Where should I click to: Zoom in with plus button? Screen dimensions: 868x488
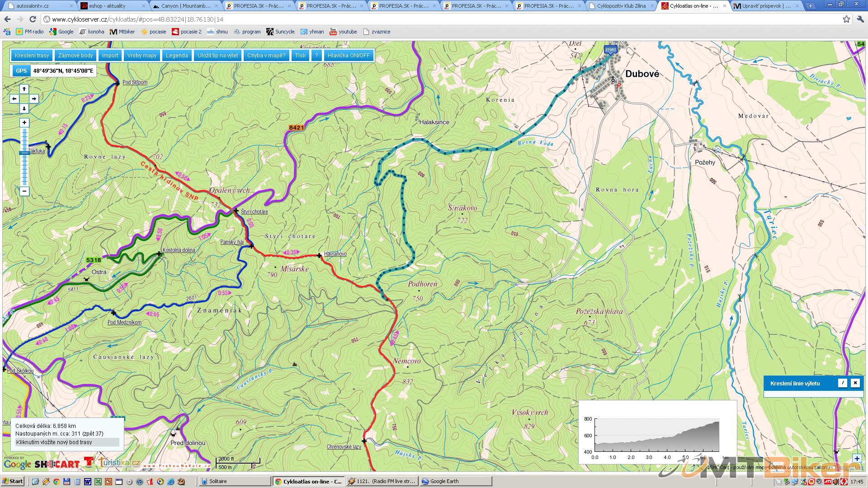click(24, 122)
